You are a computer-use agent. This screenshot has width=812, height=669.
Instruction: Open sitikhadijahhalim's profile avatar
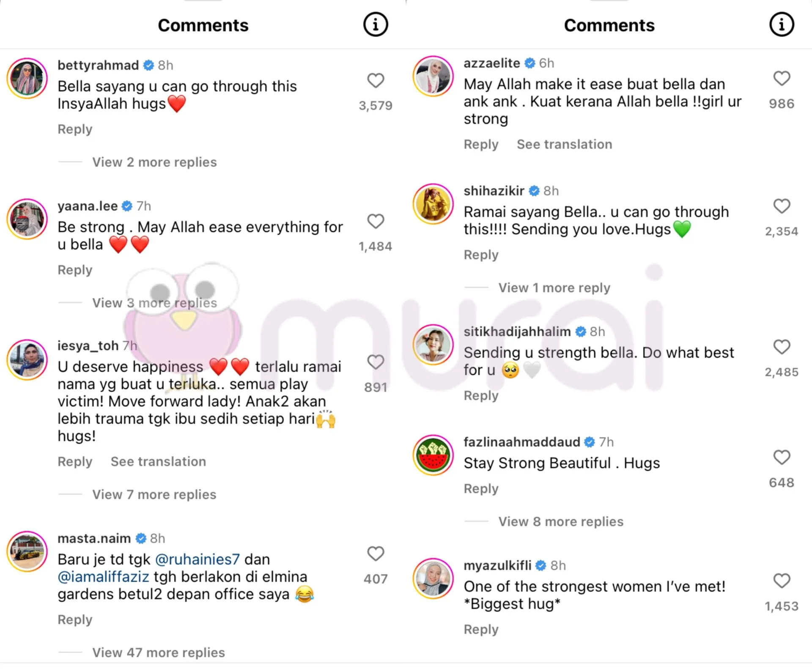(x=433, y=345)
